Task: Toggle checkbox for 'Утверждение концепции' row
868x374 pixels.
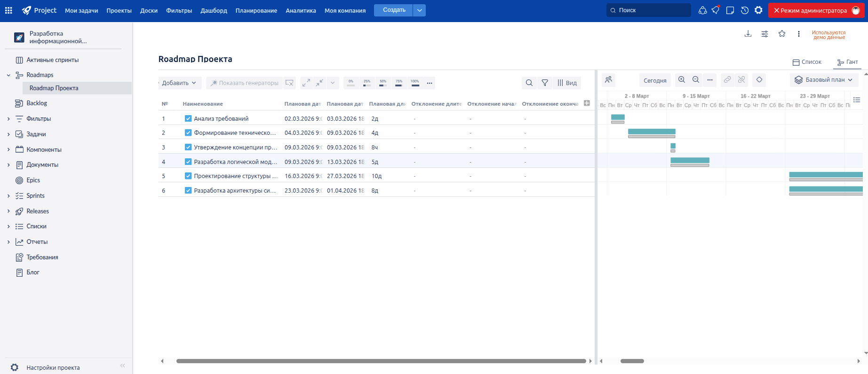Action: 188,147
